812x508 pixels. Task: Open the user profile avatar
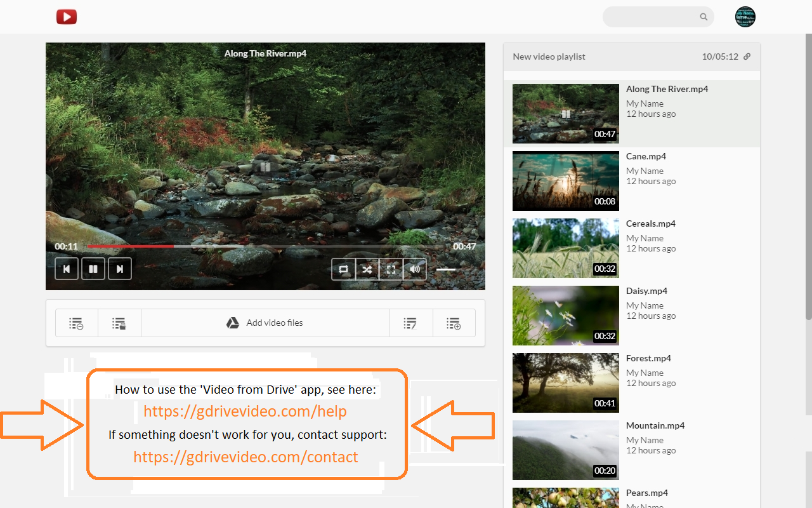point(745,17)
